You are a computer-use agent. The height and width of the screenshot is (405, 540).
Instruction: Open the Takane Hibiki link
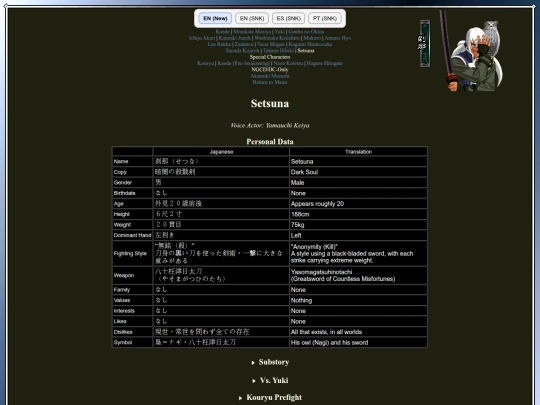click(278, 51)
